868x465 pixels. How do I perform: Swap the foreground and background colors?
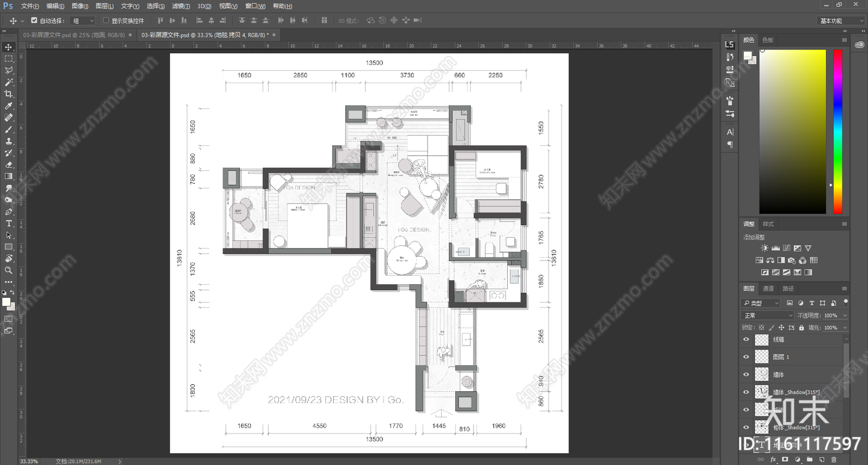(x=12, y=292)
